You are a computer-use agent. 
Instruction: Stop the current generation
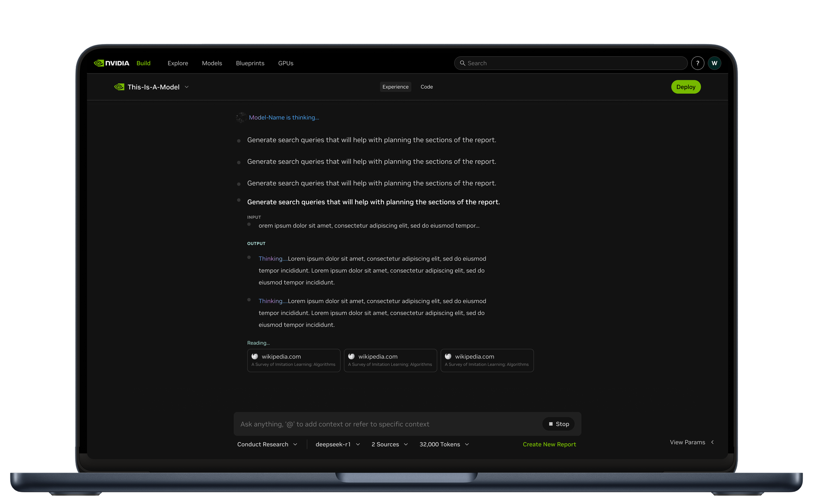pos(558,424)
